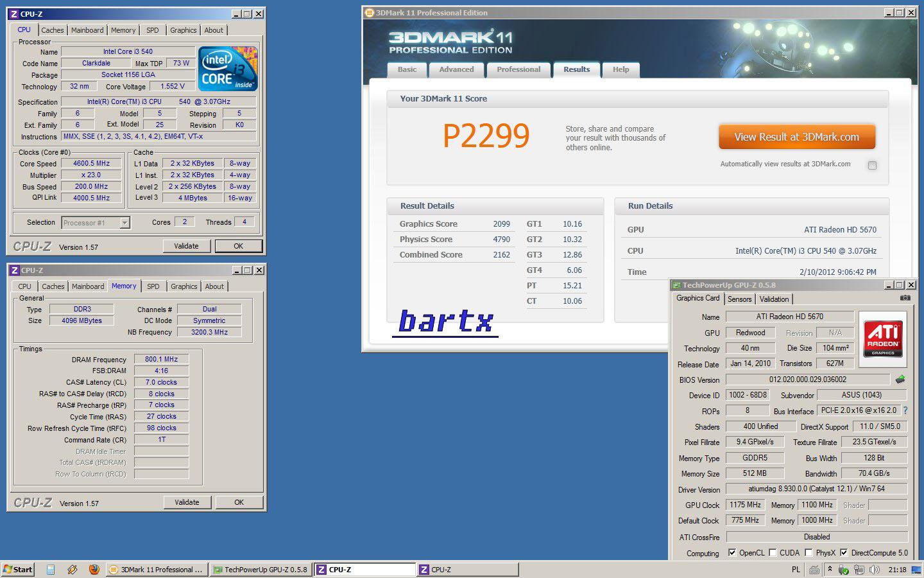Click the Intel Core i3 logo in CPU-Z
This screenshot has width=924, height=578.
pyautogui.click(x=228, y=68)
